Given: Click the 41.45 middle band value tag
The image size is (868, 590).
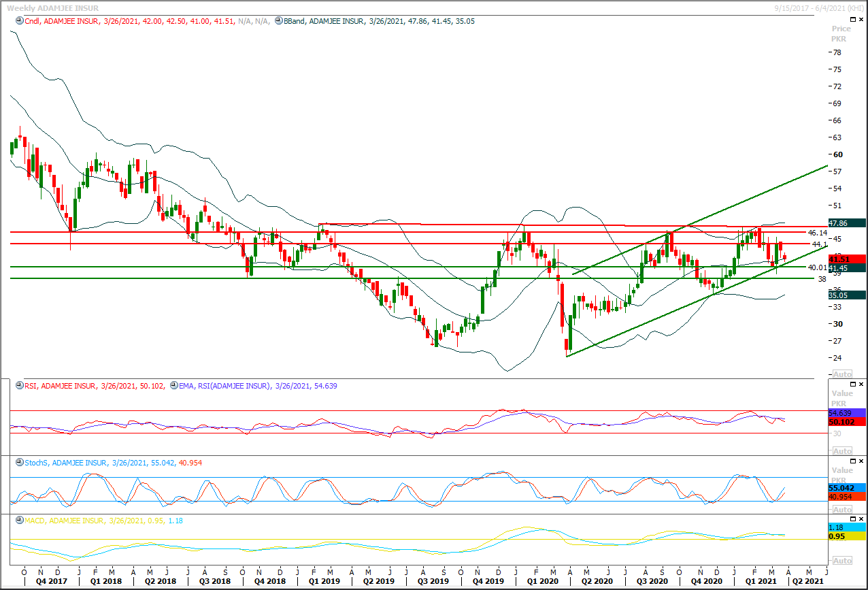Looking at the screenshot, I should click(x=846, y=269).
